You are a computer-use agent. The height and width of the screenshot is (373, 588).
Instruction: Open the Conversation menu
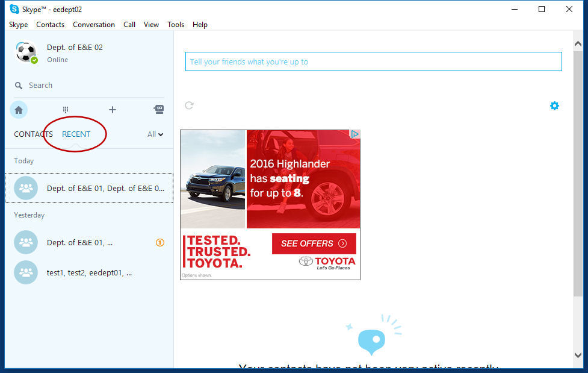tap(94, 25)
